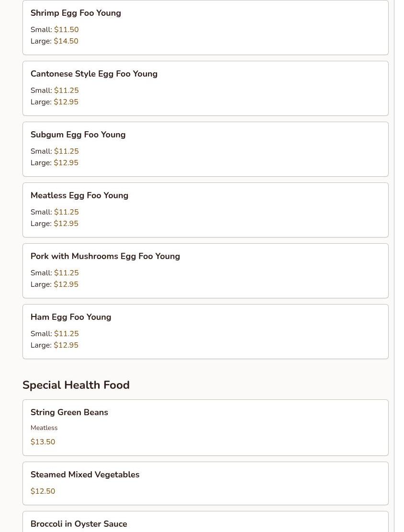The image size is (404, 532).
Task: Click the Steamed Mixed Vegetables $12.50 price
Action: point(43,491)
